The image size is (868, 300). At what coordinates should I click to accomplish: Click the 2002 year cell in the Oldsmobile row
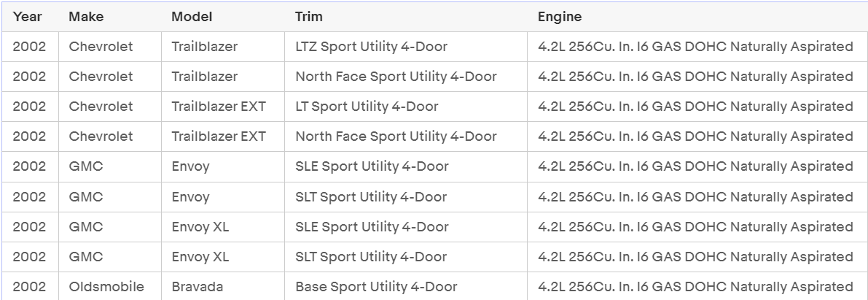[x=29, y=287]
